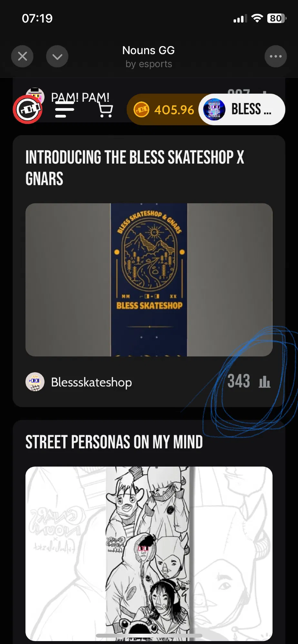Collapse the app using the chevron-down button

tap(57, 56)
